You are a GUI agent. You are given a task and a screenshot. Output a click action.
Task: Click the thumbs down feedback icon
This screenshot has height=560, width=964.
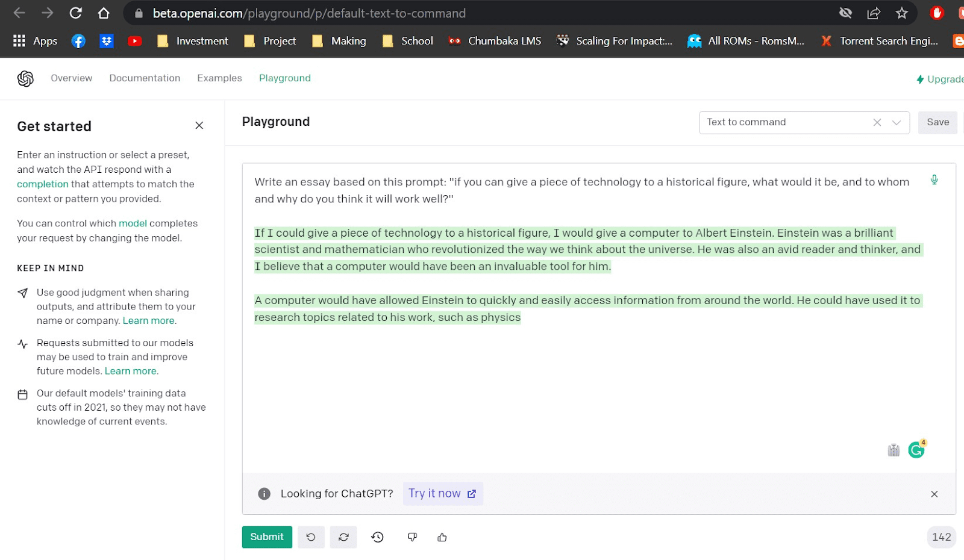point(412,537)
